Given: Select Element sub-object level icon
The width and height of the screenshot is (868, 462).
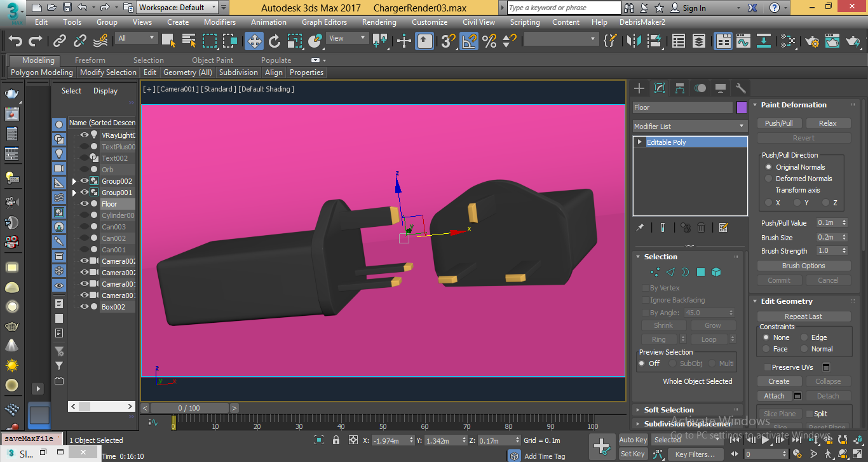Looking at the screenshot, I should [x=716, y=272].
